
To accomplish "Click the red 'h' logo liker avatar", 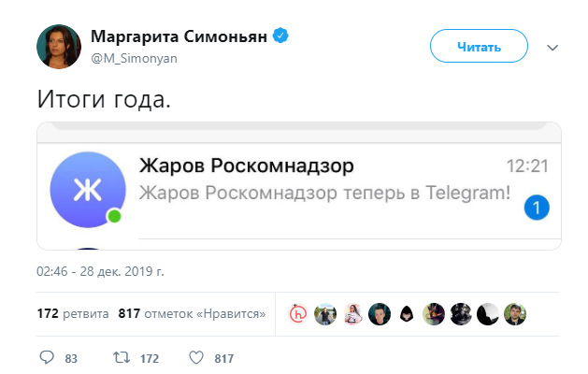I will (x=298, y=314).
